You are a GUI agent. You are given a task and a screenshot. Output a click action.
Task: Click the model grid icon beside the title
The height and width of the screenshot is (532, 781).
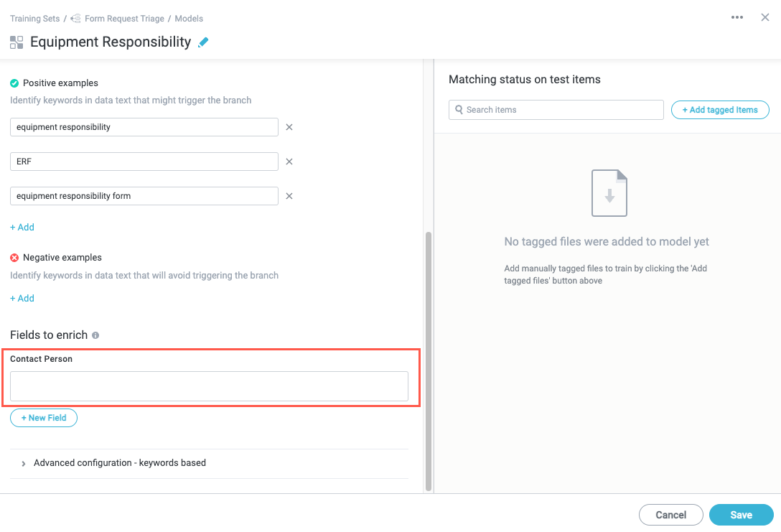17,42
